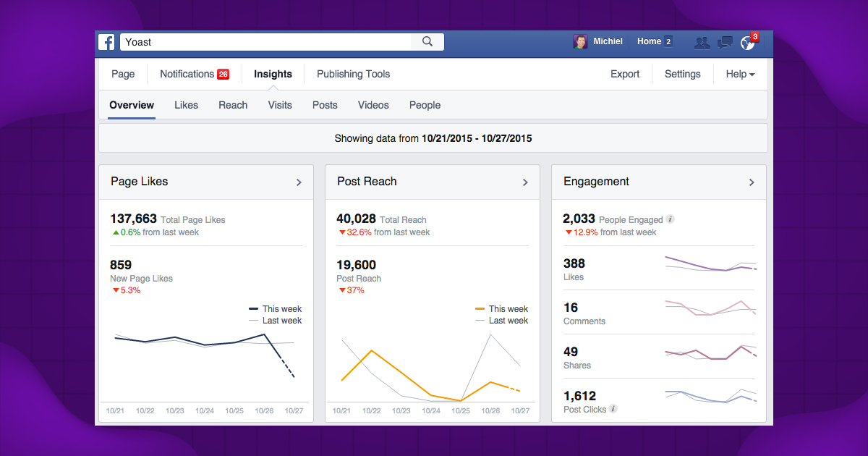The height and width of the screenshot is (456, 868).
Task: Click the Page Likes card title
Action: pos(139,182)
